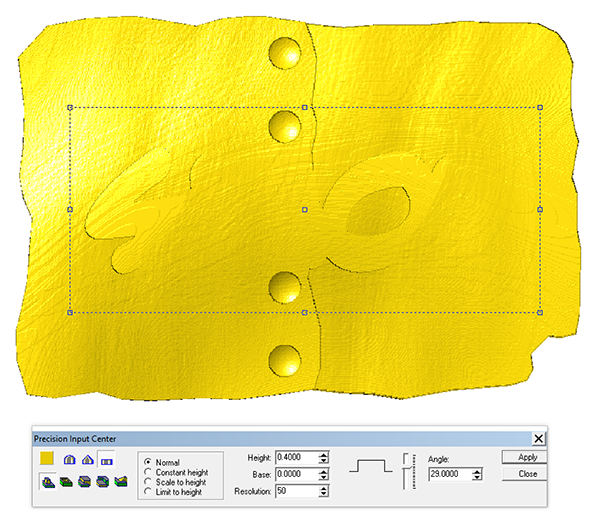Image resolution: width=600 pixels, height=524 pixels.
Task: Click the top-left selection handle
Action: [70, 108]
